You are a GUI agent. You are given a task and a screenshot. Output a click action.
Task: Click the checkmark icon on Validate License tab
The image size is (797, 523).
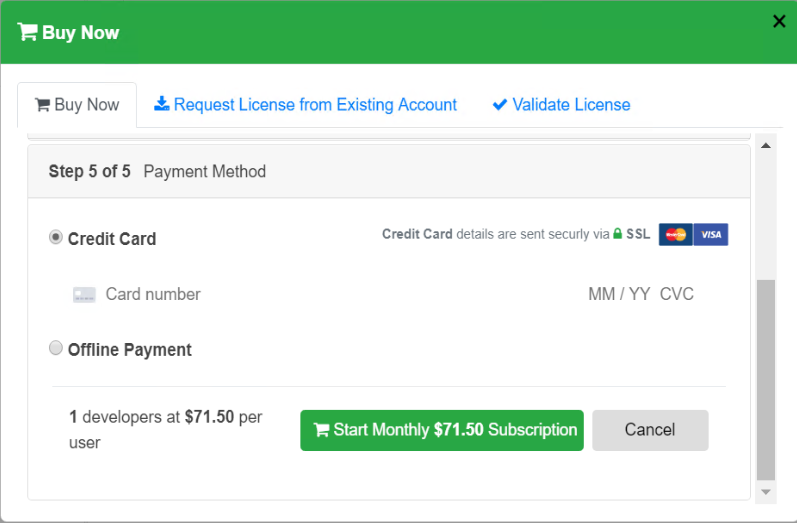pos(500,104)
